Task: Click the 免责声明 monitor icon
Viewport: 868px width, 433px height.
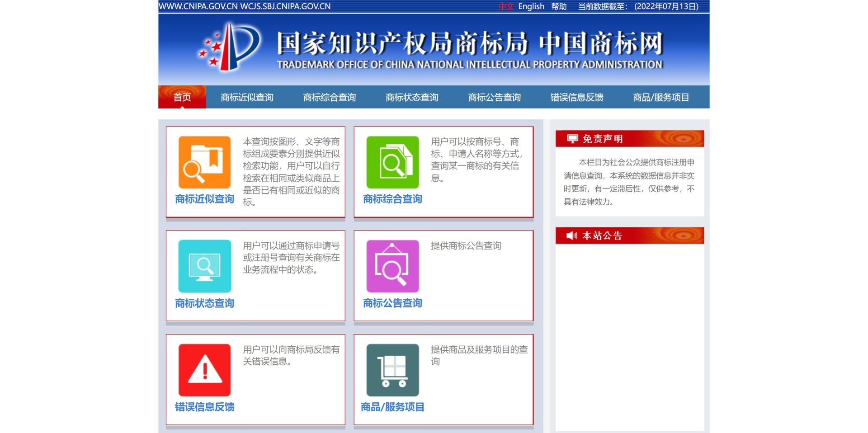Action: point(572,139)
